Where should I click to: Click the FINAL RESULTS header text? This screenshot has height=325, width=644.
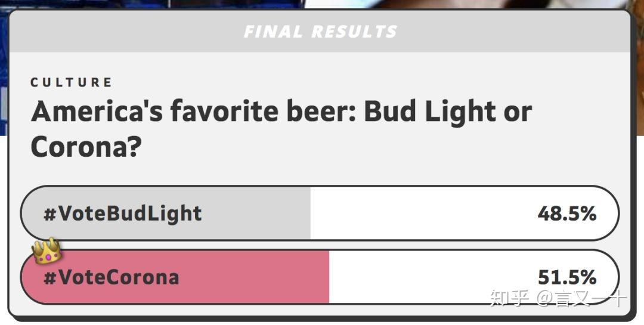[x=320, y=32]
